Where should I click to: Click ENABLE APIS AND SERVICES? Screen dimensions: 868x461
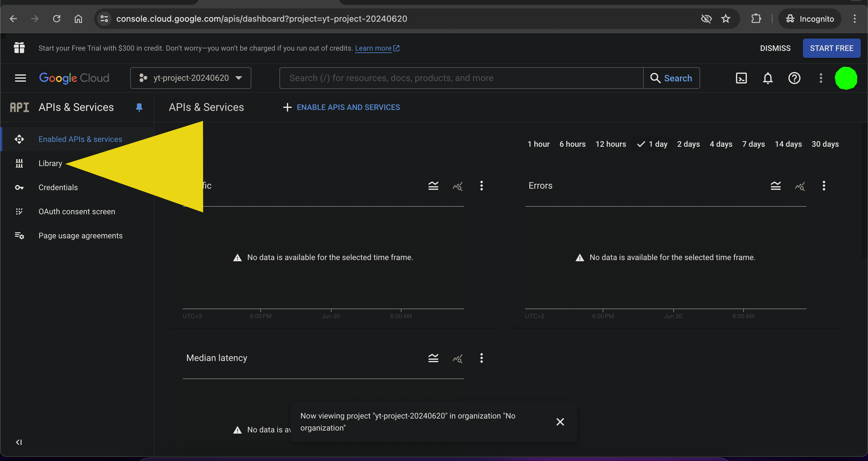point(341,108)
